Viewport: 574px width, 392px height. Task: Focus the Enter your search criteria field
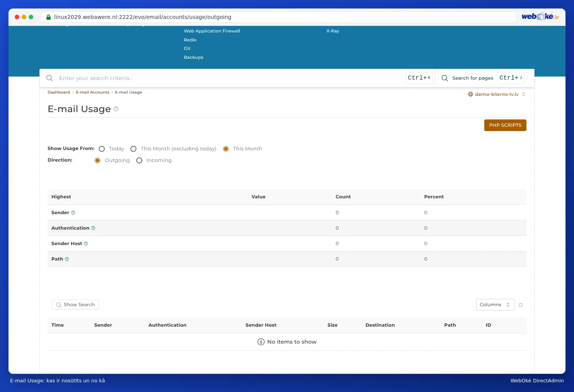230,78
